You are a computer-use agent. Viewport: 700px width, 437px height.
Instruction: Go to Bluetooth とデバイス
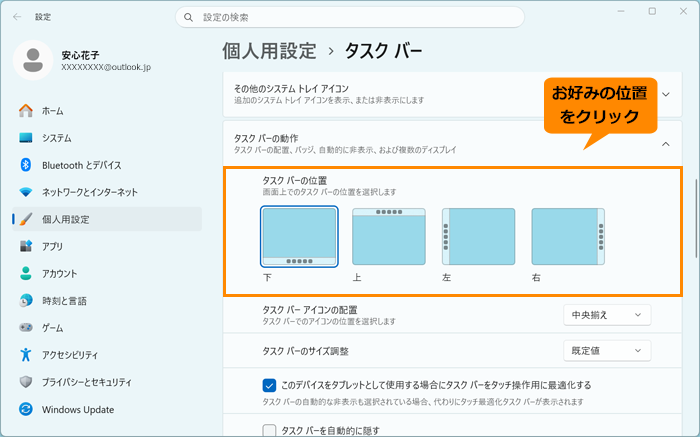click(x=107, y=165)
